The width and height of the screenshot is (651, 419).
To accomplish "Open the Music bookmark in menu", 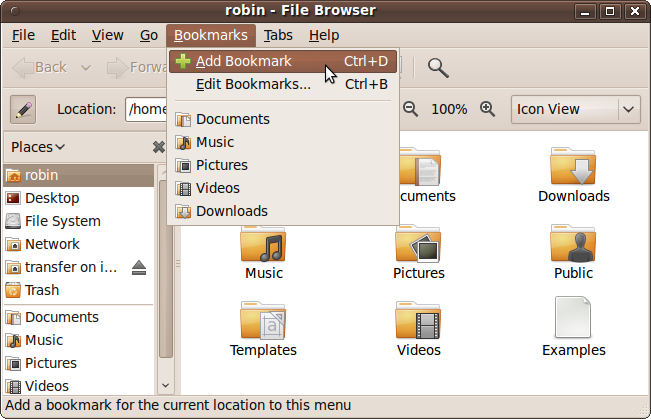I will pyautogui.click(x=283, y=142).
